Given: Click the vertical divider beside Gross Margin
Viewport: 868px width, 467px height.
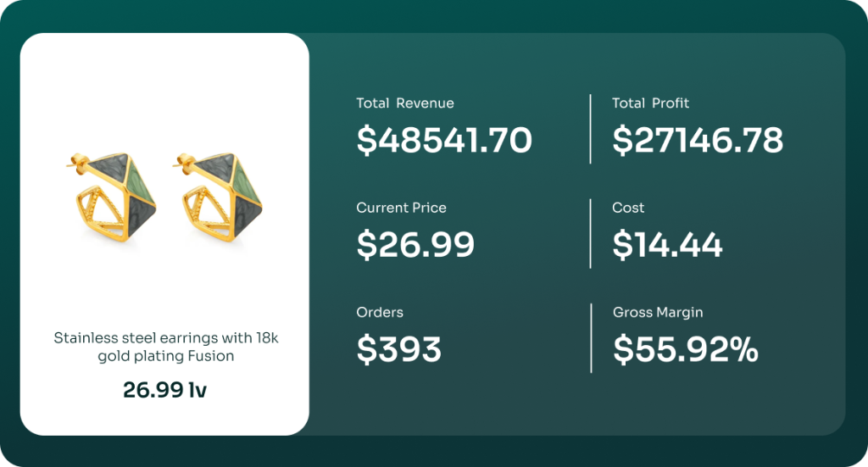Looking at the screenshot, I should point(590,337).
